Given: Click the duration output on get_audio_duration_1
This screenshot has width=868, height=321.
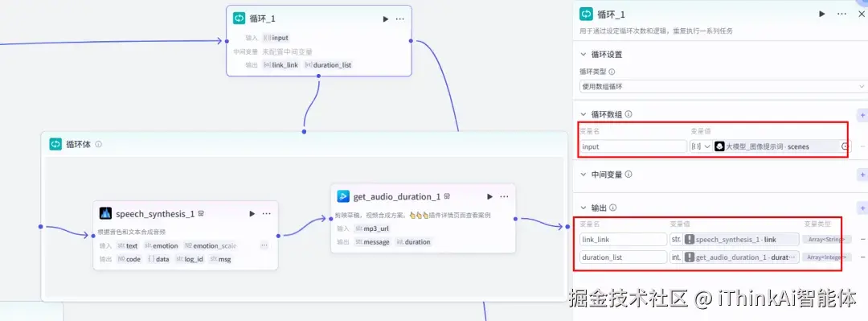Looking at the screenshot, I should [x=413, y=241].
